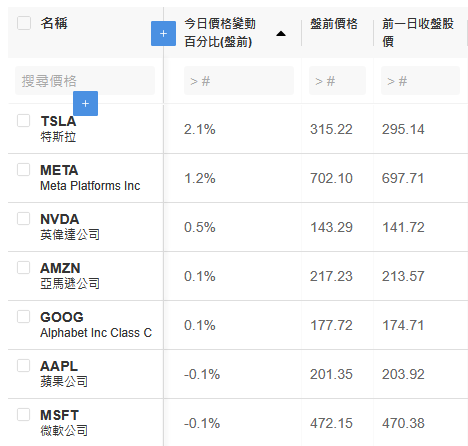Open the TSLA ticker link
The height and width of the screenshot is (446, 468).
[x=58, y=121]
